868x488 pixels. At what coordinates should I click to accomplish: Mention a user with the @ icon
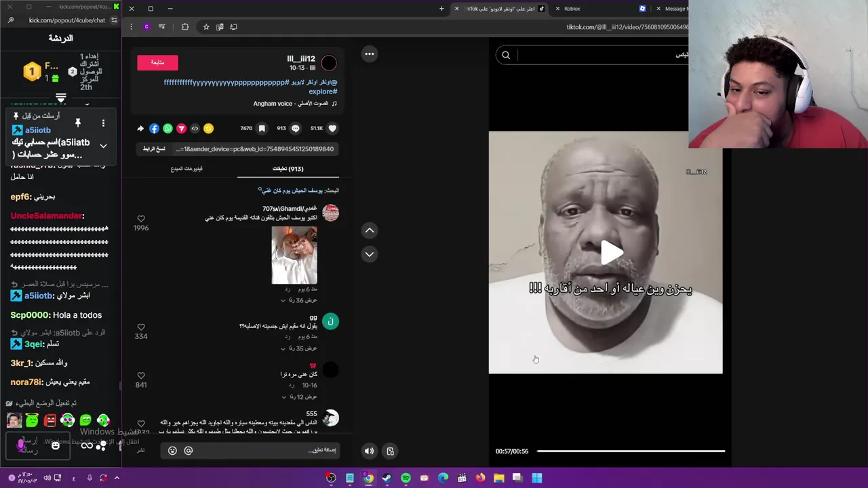[189, 450]
